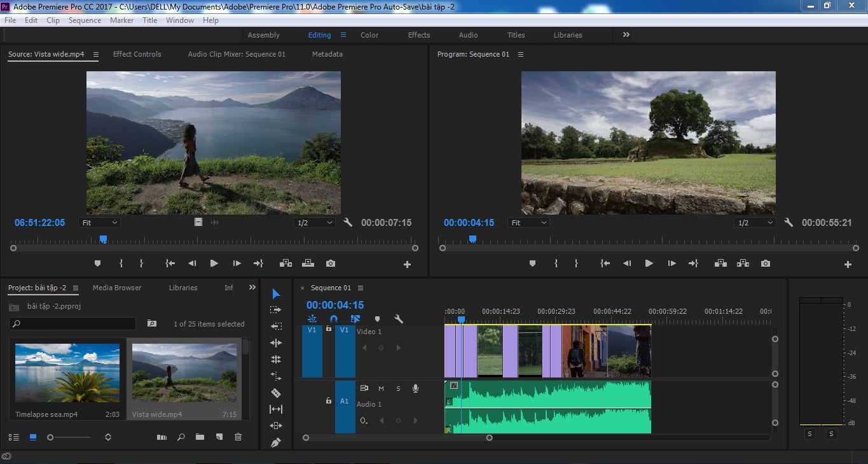Screen dimensions: 868x464
Task: Open Find in the Project panel
Action: (181, 437)
